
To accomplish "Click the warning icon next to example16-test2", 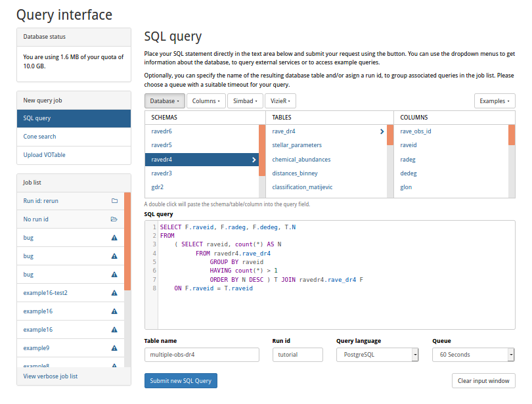I will pos(114,293).
